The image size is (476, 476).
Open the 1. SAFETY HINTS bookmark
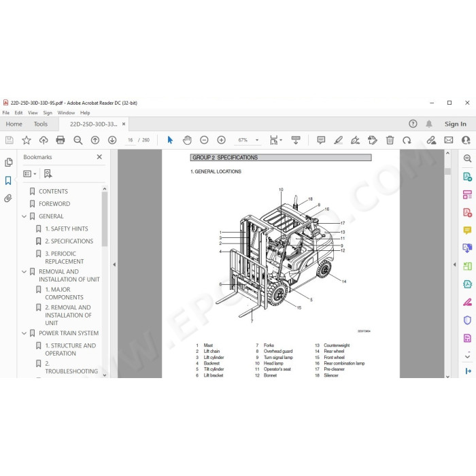click(67, 228)
